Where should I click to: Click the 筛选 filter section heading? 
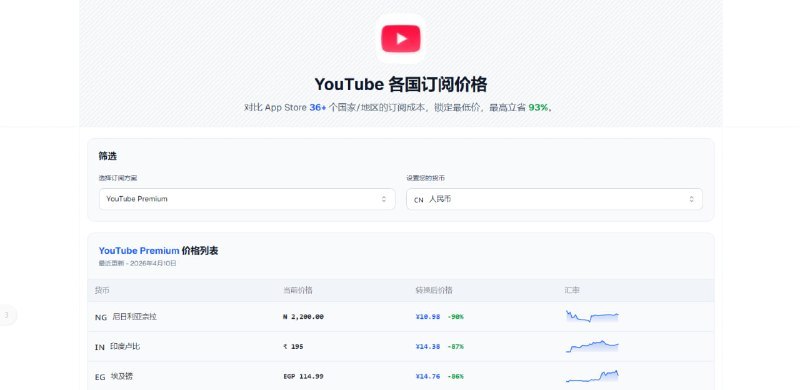point(108,156)
